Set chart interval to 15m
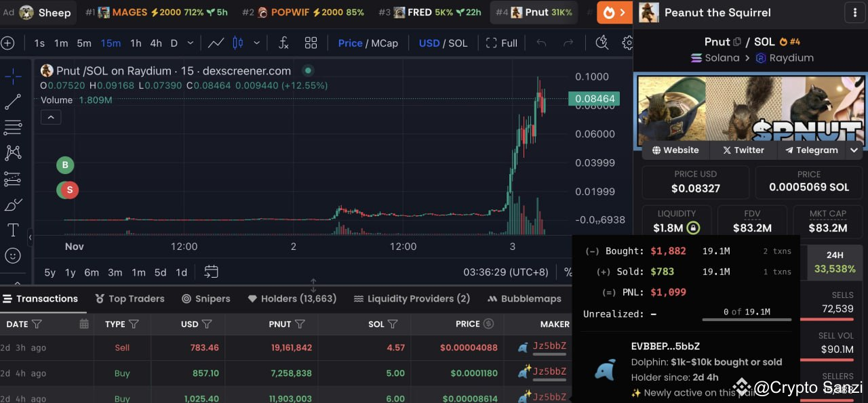This screenshot has width=868, height=403. pos(111,43)
